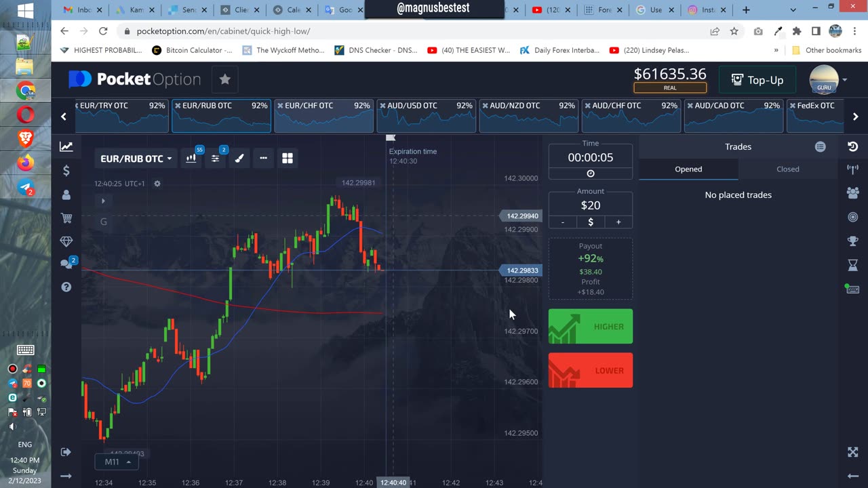Click the $20 amount field

tap(590, 205)
